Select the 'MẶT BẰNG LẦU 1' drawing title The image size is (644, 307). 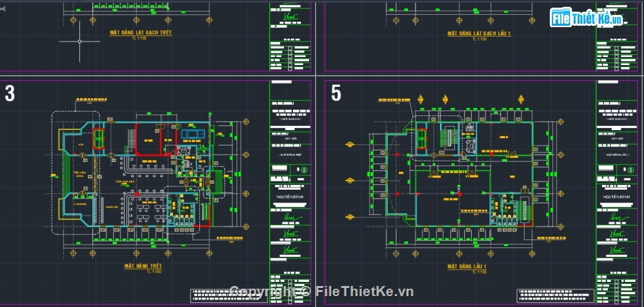(467, 267)
